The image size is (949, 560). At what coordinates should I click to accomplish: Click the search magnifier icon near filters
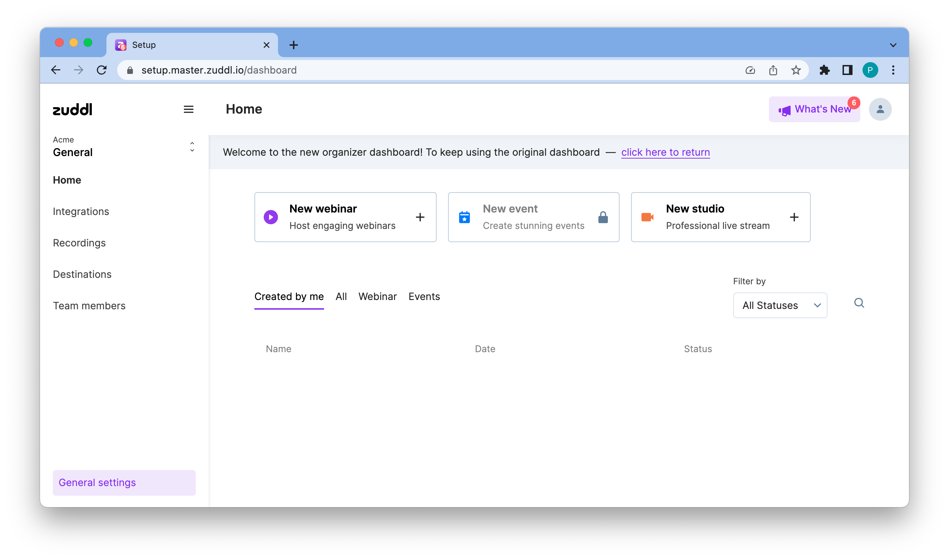[859, 303]
